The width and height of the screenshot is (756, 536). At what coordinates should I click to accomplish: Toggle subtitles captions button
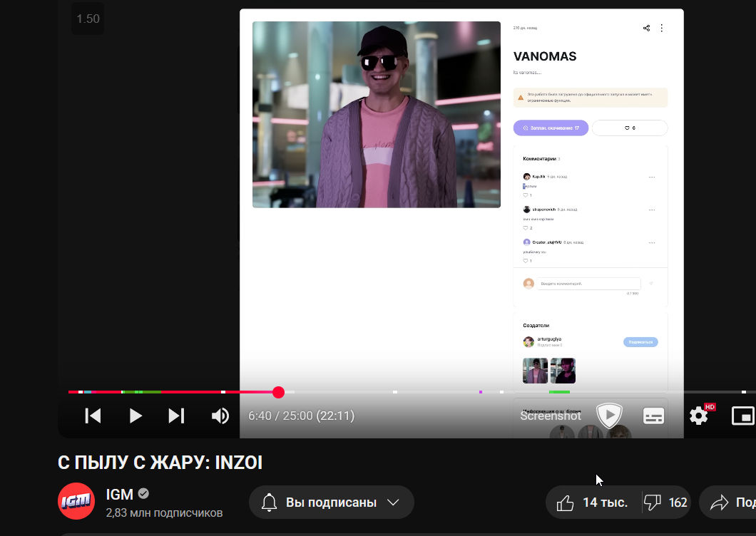tap(654, 416)
